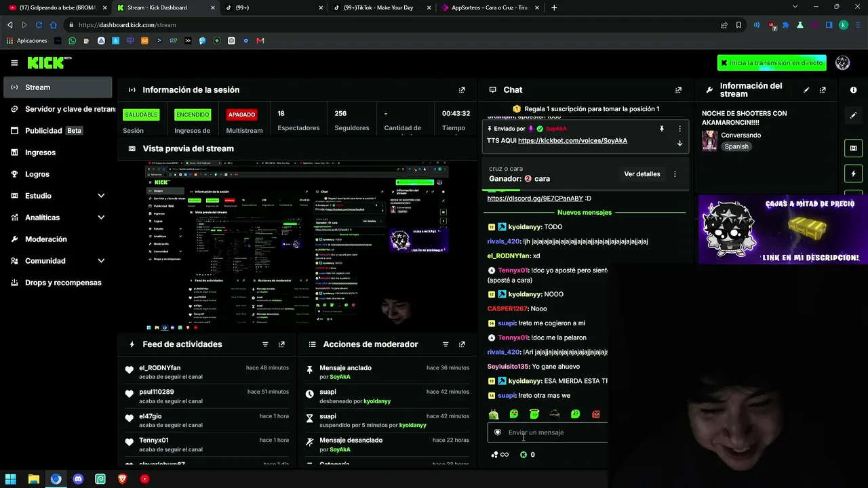Click Inicia la transmisión en directo
868x488 pixels.
point(772,63)
